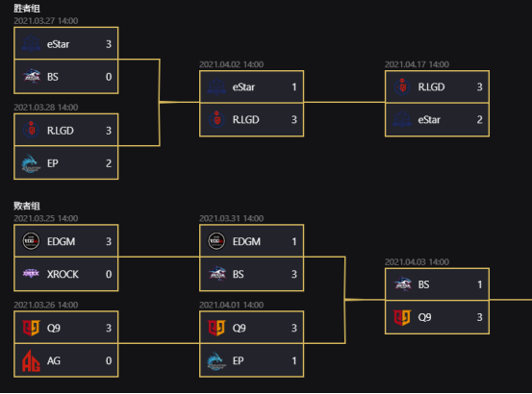Select the eStar row in the 2021.04.02 match
Viewport: 532px width, 394px height.
coord(251,87)
